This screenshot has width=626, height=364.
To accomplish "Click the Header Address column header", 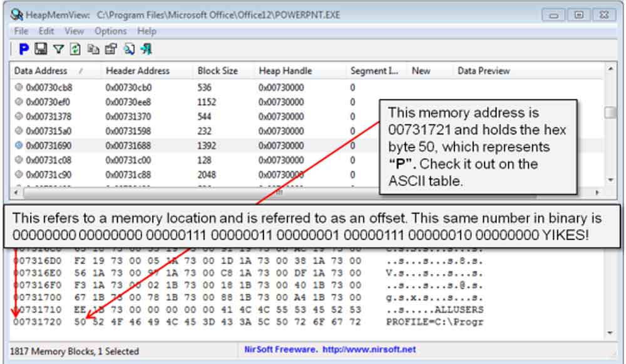I will pyautogui.click(x=137, y=71).
